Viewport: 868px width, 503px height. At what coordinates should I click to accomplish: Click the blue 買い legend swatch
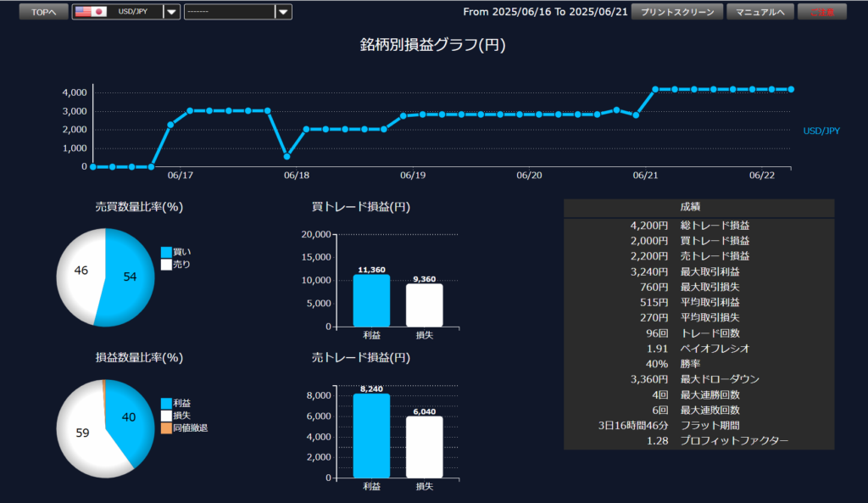point(166,252)
